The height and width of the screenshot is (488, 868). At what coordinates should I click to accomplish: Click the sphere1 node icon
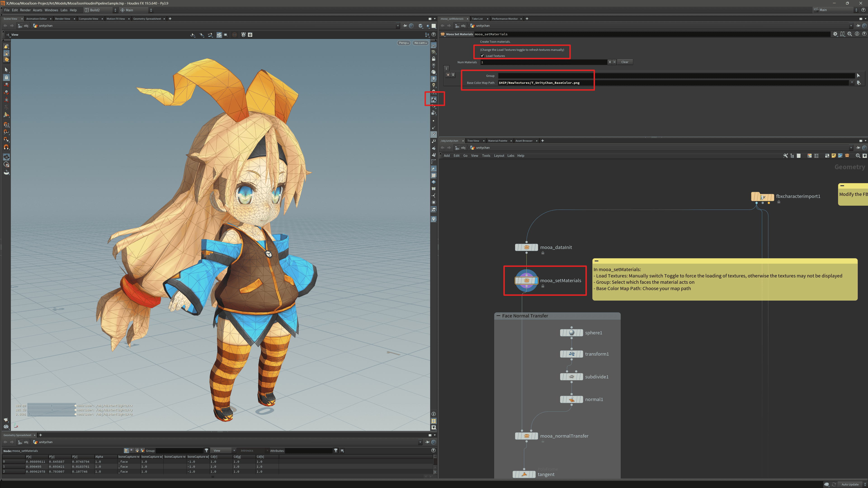click(571, 333)
